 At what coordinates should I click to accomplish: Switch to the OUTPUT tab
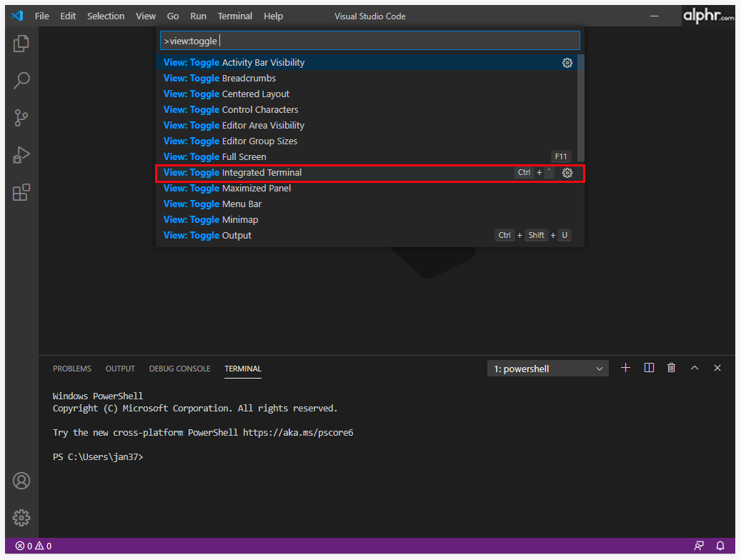pos(120,369)
